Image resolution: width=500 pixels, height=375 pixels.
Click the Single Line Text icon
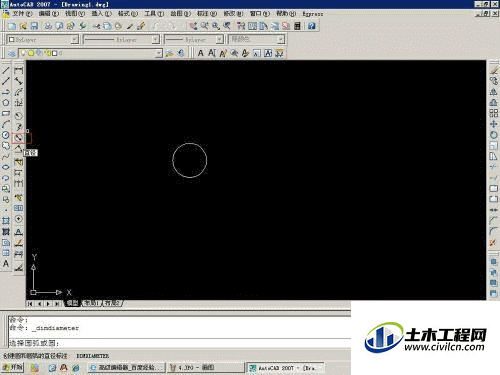[x=212, y=53]
